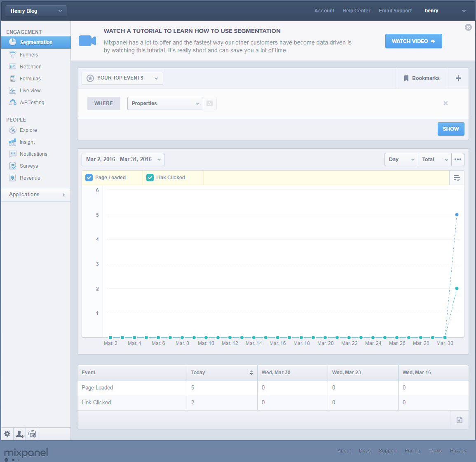Click the star icon in top events

click(90, 78)
